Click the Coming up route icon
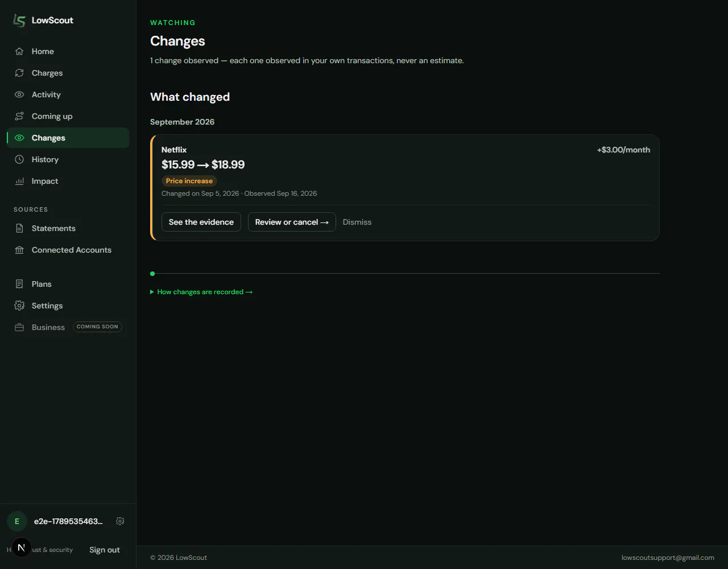 (19, 116)
